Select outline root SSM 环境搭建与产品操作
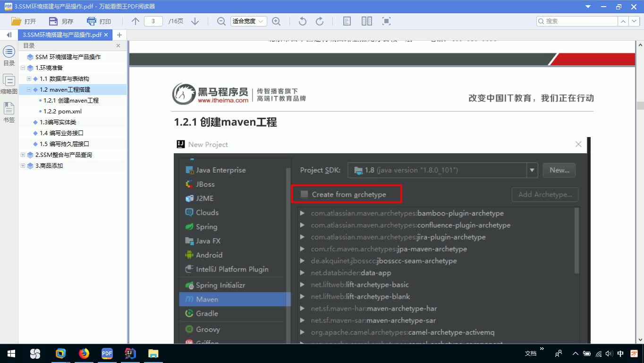Viewport: 644px width, 363px height. (68, 57)
